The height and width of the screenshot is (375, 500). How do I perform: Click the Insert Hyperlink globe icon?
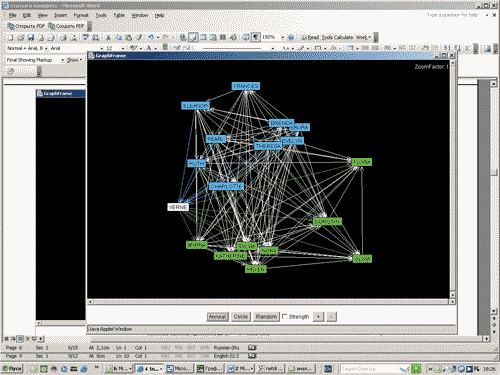click(x=183, y=37)
